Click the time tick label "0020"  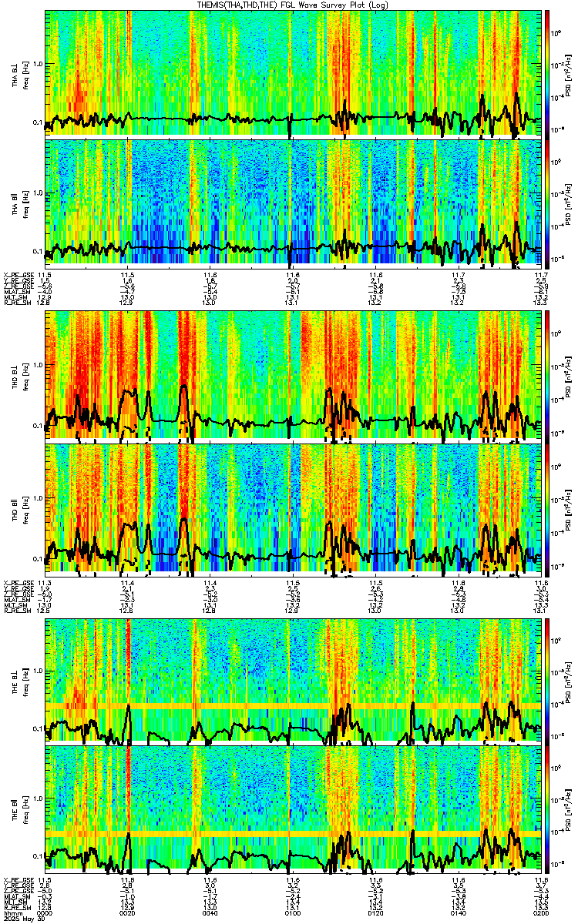pos(128,912)
